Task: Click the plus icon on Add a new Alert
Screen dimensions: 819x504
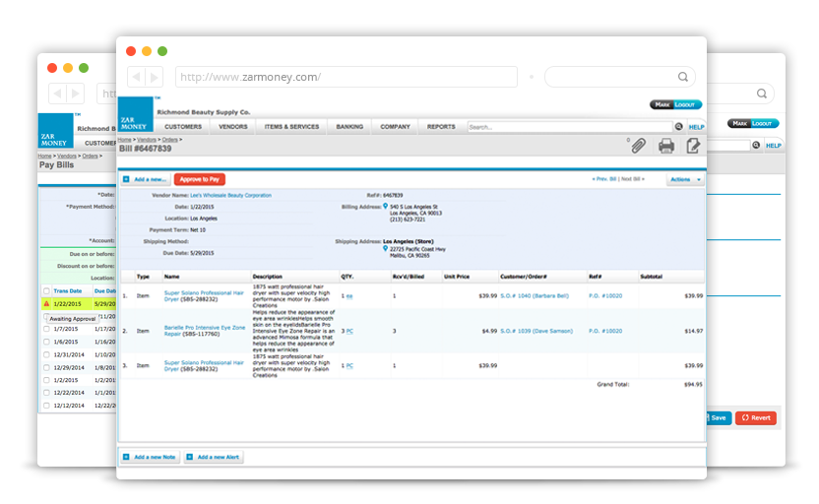Action: pos(190,457)
